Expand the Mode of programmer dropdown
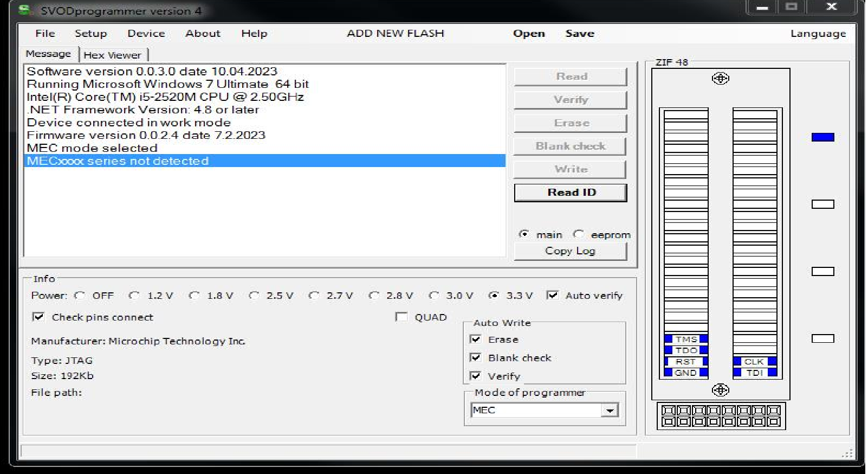The height and width of the screenshot is (474, 868). pyautogui.click(x=610, y=411)
